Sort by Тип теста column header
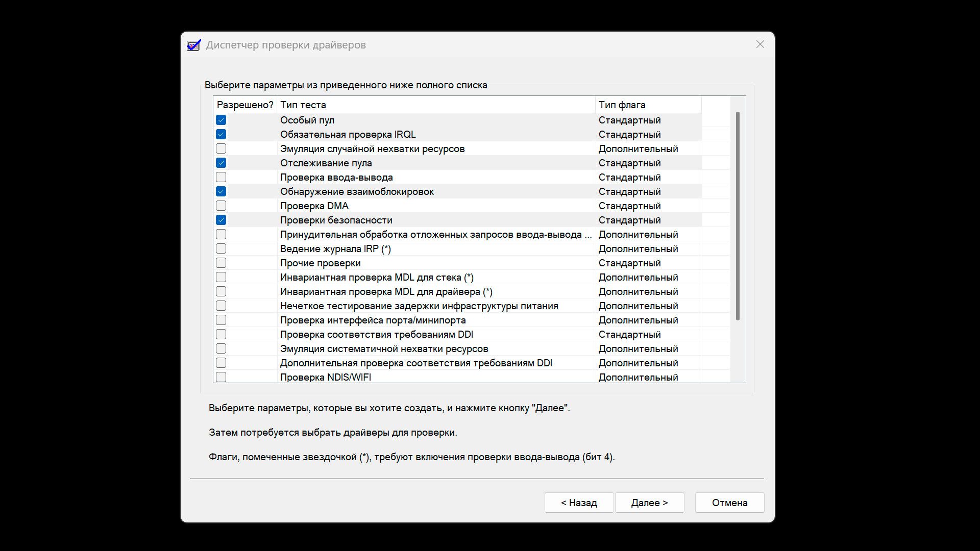Screen dimensions: 980x551 pyautogui.click(x=436, y=105)
